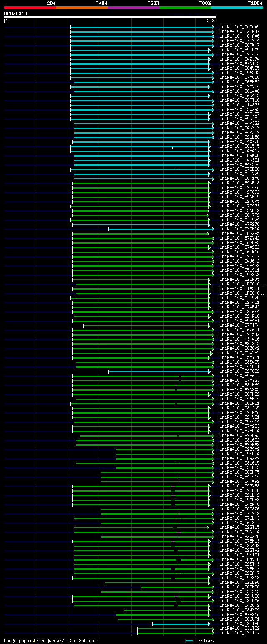Click the cyan ~100% identity legend segment
The width and height of the screenshot is (267, 644).
[x=237, y=7]
